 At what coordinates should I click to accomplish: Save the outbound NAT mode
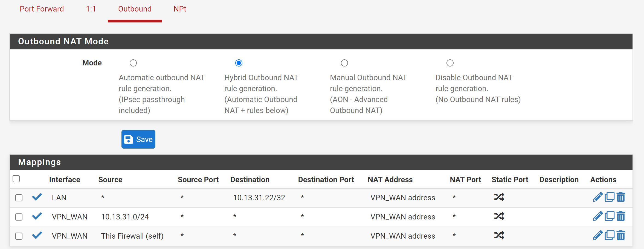(x=138, y=139)
